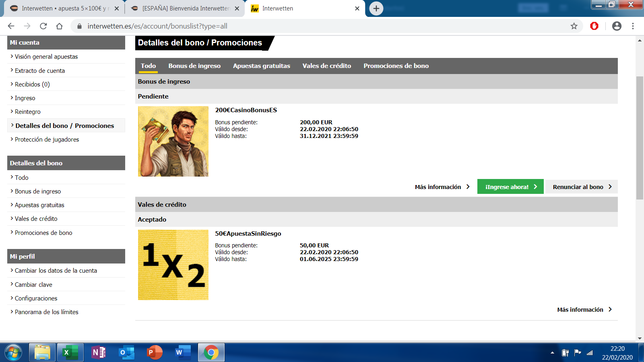Click the scrollbar up arrow
Viewport: 644px width, 362px height.
[x=640, y=41]
